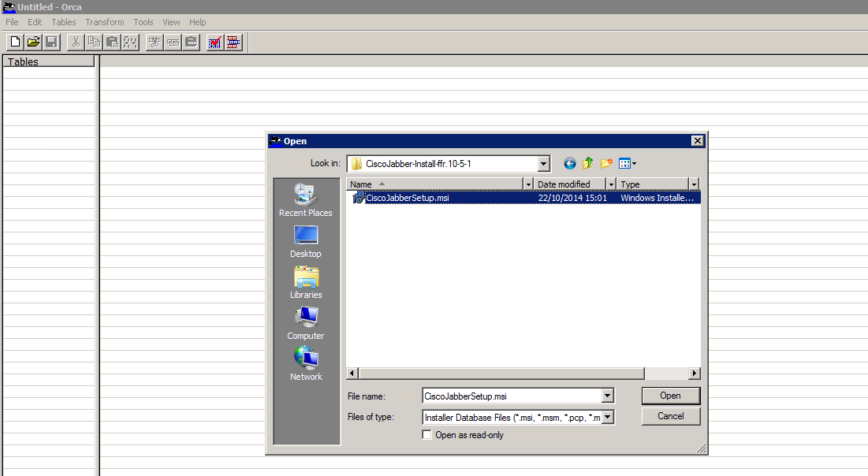Click the date 22/10/2014 15:01 cell
Image resolution: width=868 pixels, height=476 pixels.
[572, 198]
